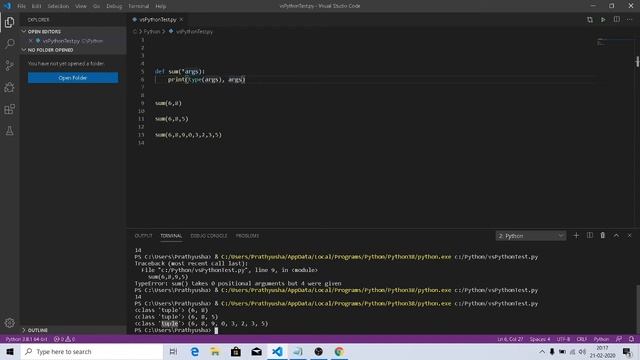640x360 pixels.
Task: Open the Explorer view in activity bar
Action: point(9,22)
